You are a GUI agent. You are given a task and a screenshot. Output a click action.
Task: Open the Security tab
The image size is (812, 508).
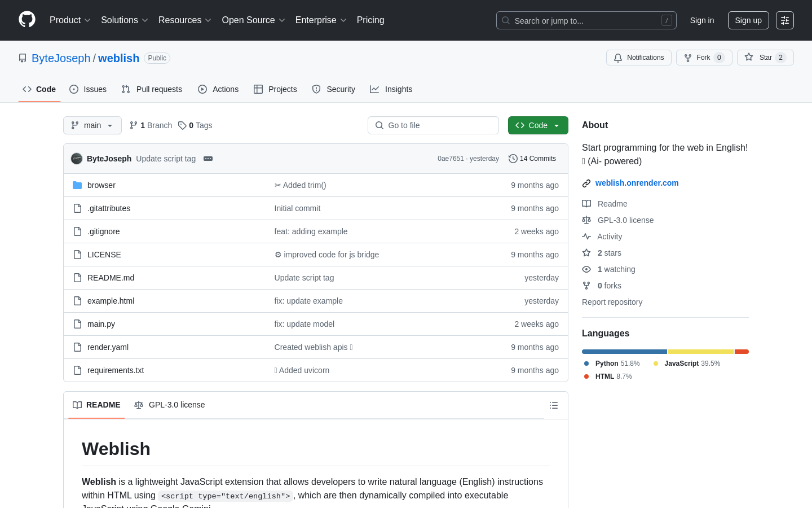point(334,89)
